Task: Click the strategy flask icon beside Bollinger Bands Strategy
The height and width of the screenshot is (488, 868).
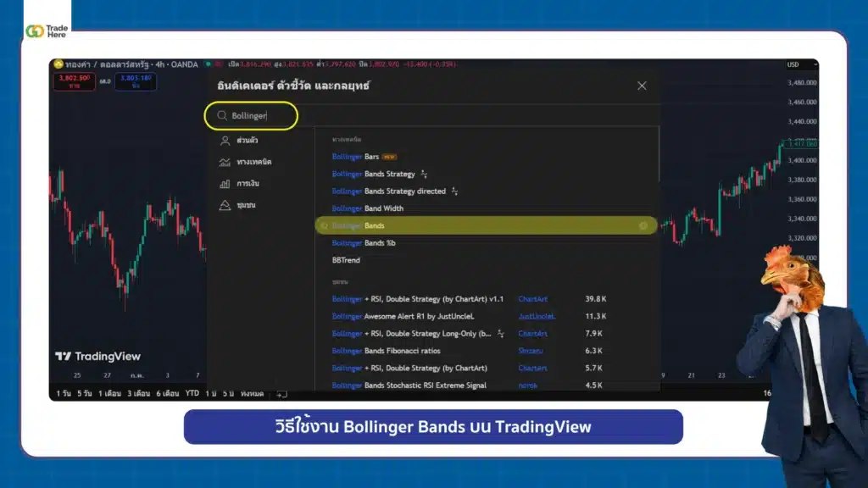Action: (424, 174)
